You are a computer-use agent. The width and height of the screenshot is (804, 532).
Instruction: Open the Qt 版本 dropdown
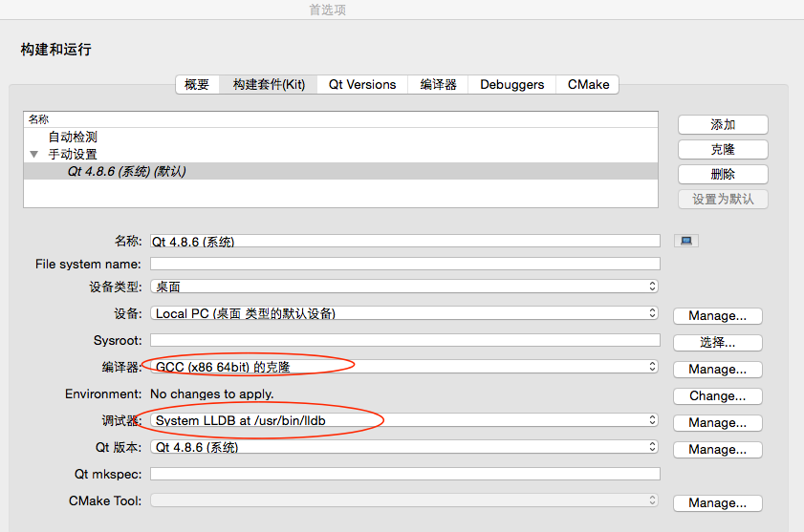(404, 447)
